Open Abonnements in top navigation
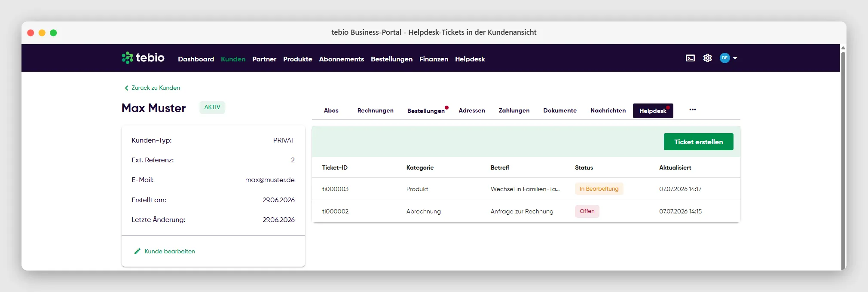 (x=342, y=59)
